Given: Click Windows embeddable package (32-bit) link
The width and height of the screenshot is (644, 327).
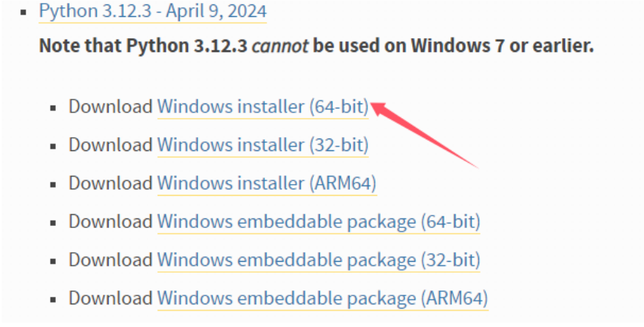Looking at the screenshot, I should [319, 260].
